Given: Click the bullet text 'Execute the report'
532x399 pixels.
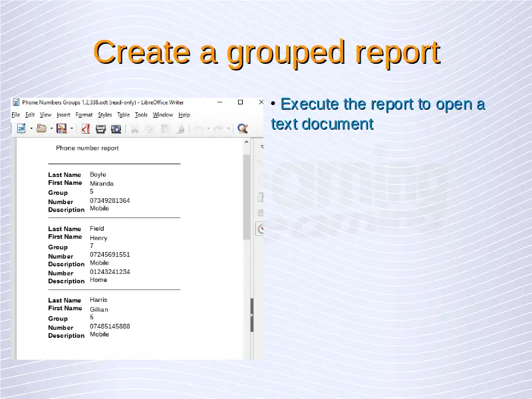Looking at the screenshot, I should [x=346, y=104].
